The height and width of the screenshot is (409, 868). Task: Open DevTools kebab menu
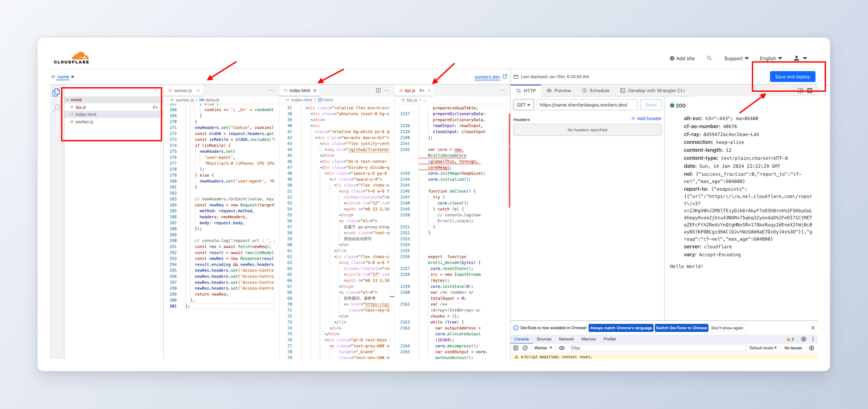tap(813, 339)
